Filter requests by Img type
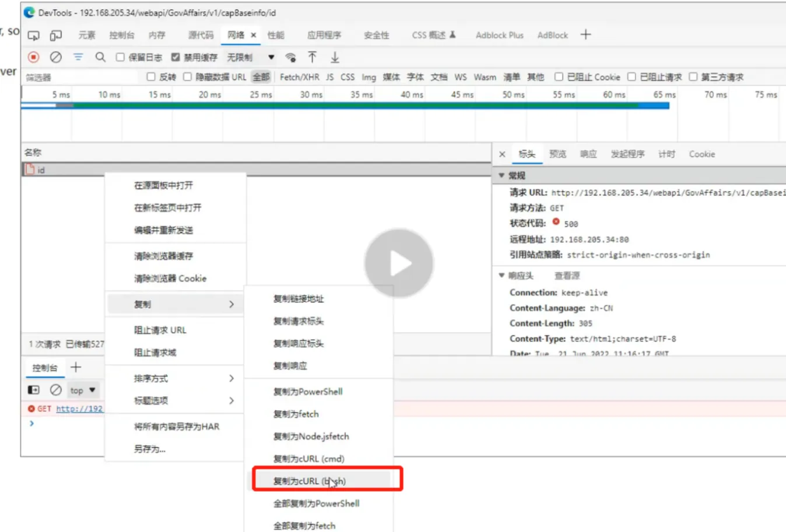The image size is (786, 532). coord(369,77)
